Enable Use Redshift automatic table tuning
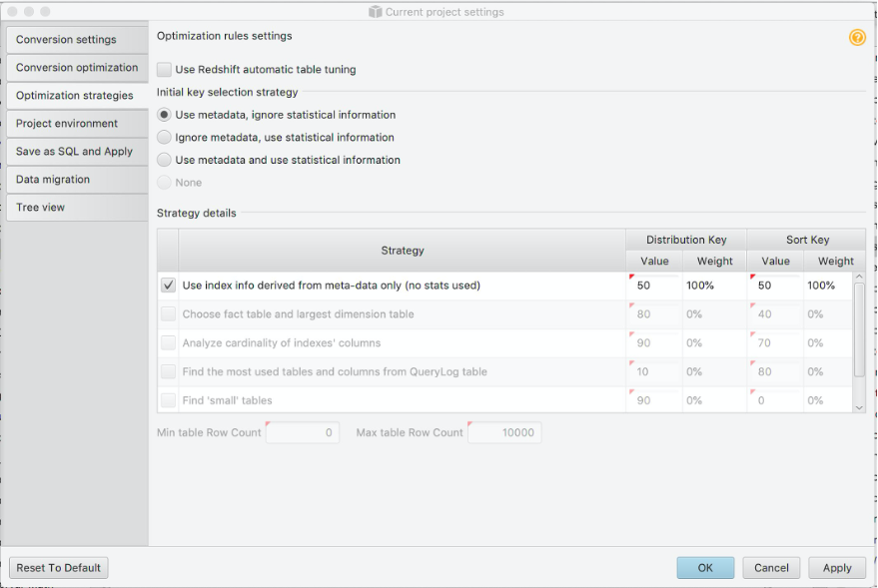Viewport: 878px width, 588px height. [164, 69]
